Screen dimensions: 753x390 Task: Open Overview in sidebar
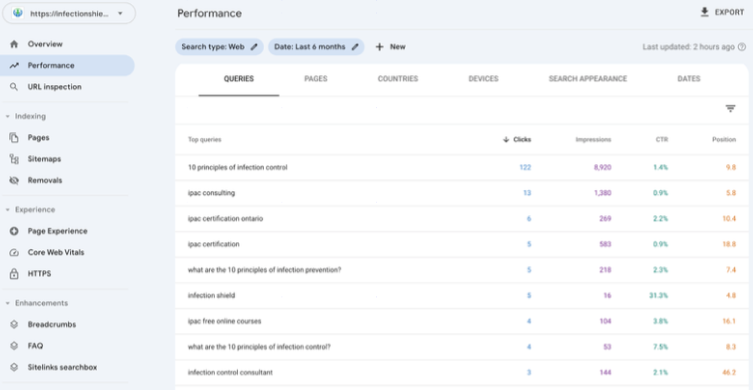[45, 44]
